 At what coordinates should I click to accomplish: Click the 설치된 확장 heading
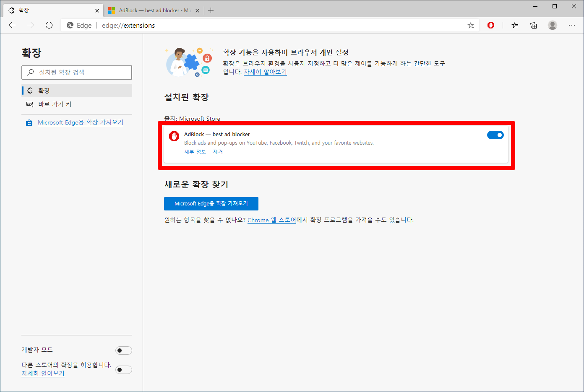click(x=186, y=97)
